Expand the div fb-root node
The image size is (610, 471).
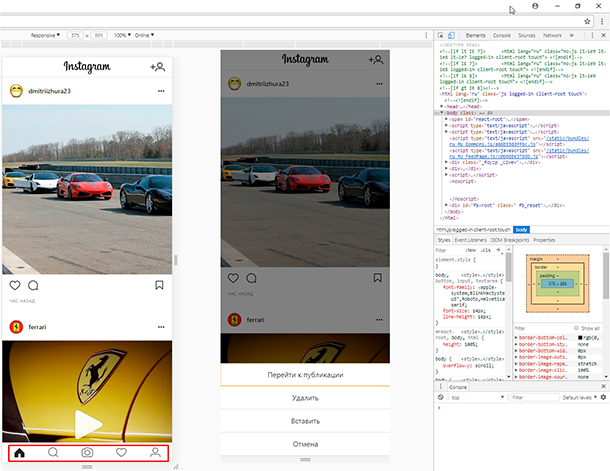(x=446, y=205)
